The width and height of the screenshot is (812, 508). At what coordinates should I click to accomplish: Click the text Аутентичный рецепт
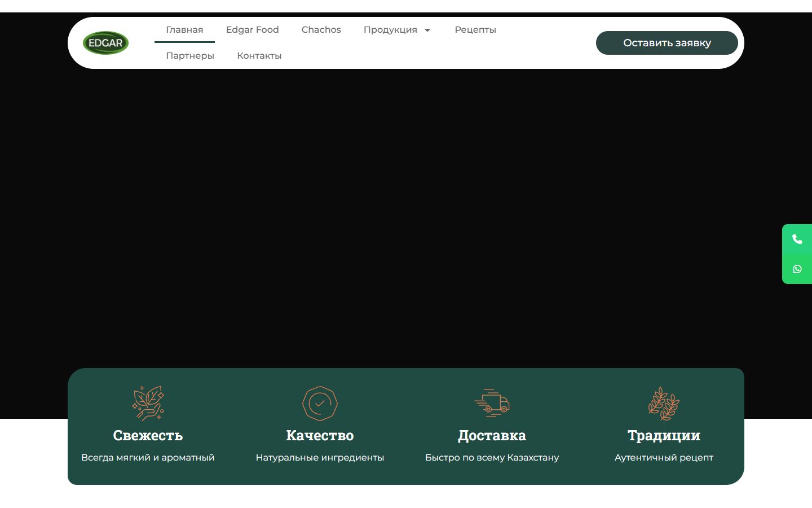(664, 458)
